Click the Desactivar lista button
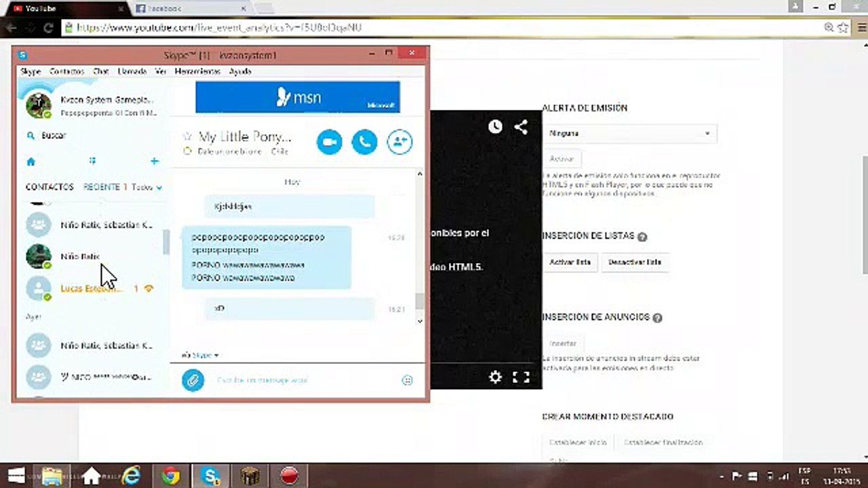 click(x=635, y=262)
